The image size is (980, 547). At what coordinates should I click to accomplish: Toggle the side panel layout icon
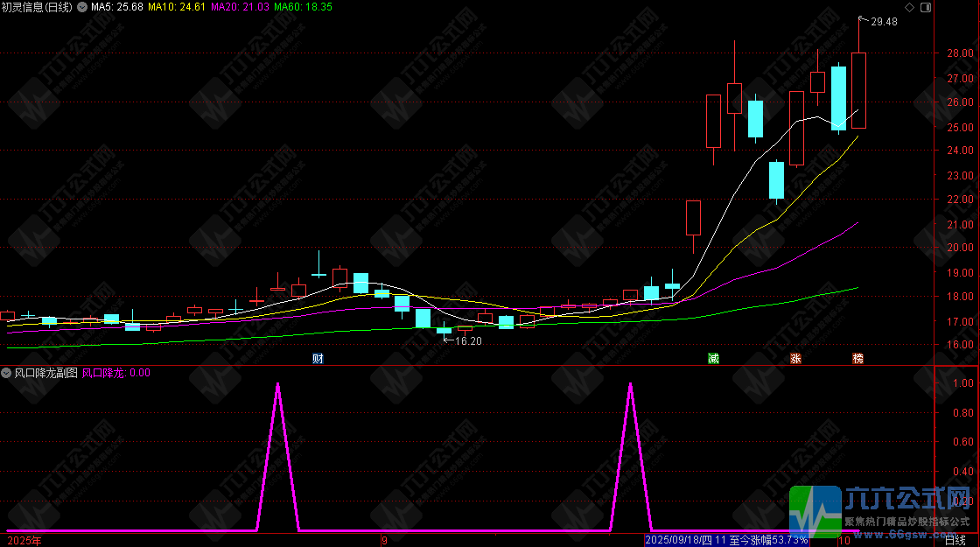(926, 8)
